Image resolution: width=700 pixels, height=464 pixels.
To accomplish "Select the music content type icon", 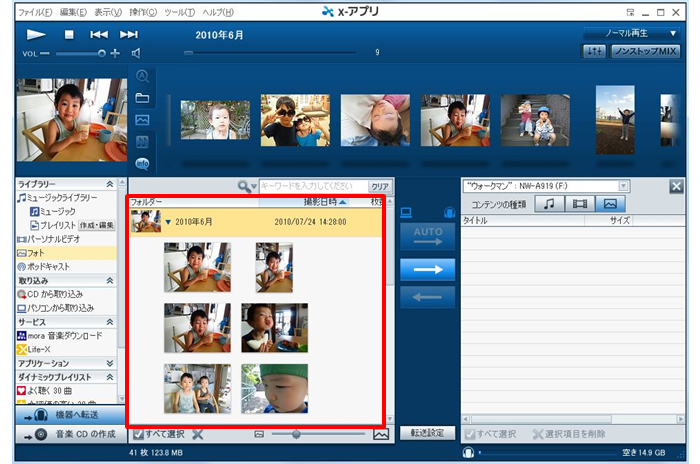I will click(x=549, y=204).
